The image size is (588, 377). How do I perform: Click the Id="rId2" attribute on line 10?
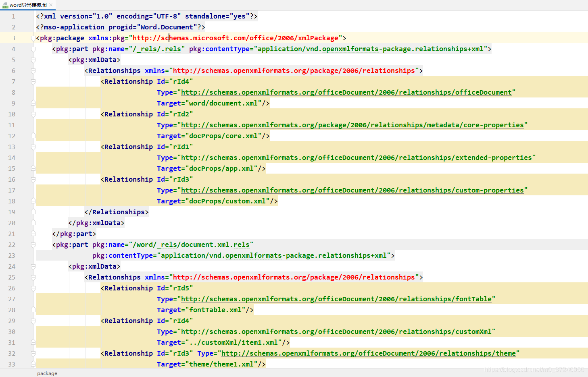click(x=175, y=114)
